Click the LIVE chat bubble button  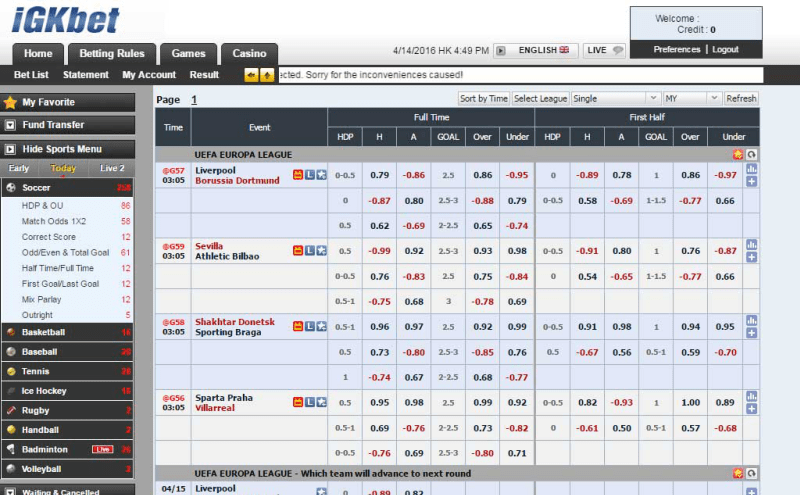tap(605, 51)
